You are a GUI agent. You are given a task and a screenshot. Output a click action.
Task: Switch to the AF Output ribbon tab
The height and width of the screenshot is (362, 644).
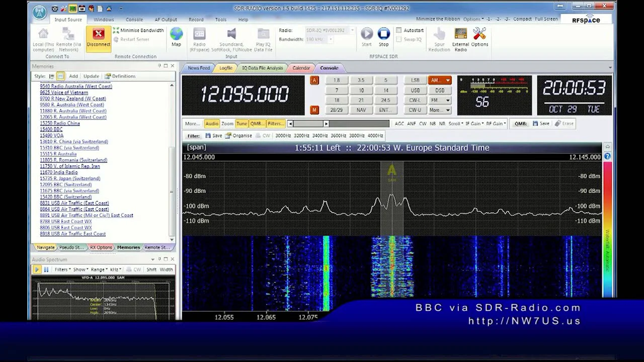[x=166, y=20]
